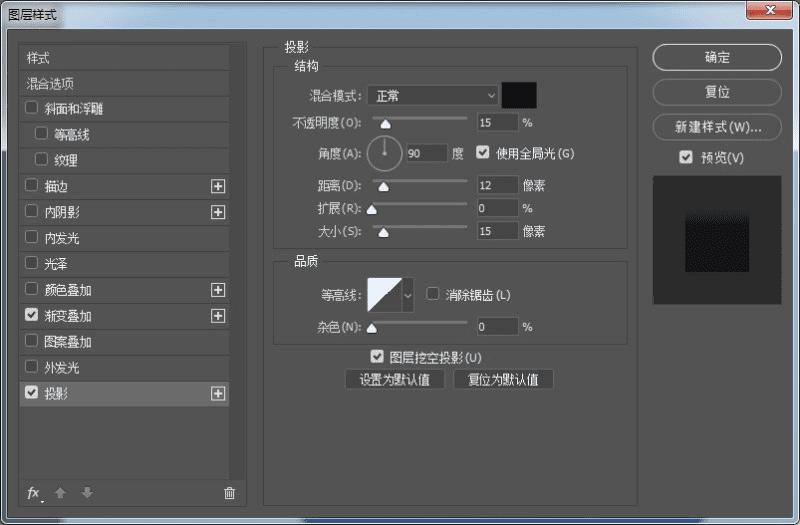800x525 pixels.
Task: Open the black shadow color swatch
Action: [519, 95]
